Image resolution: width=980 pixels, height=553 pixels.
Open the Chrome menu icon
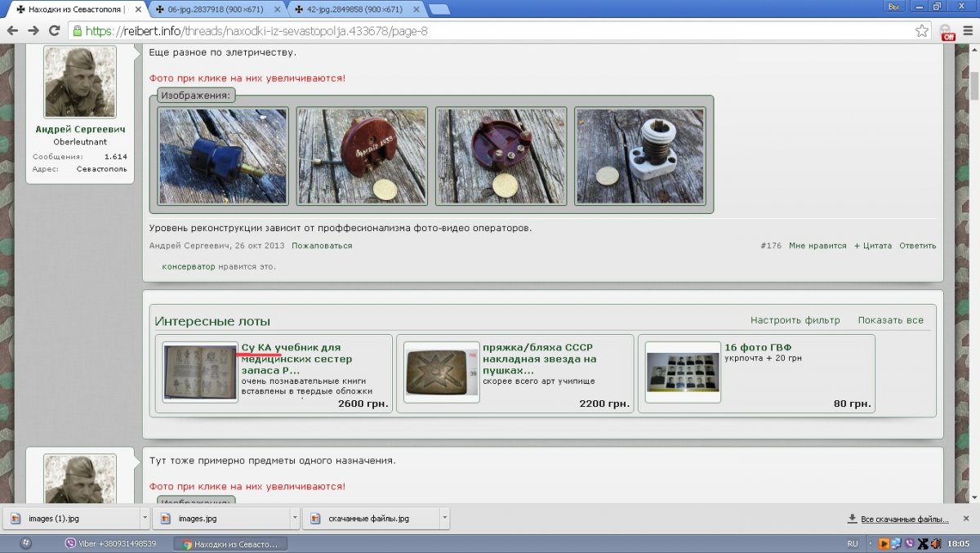point(969,30)
